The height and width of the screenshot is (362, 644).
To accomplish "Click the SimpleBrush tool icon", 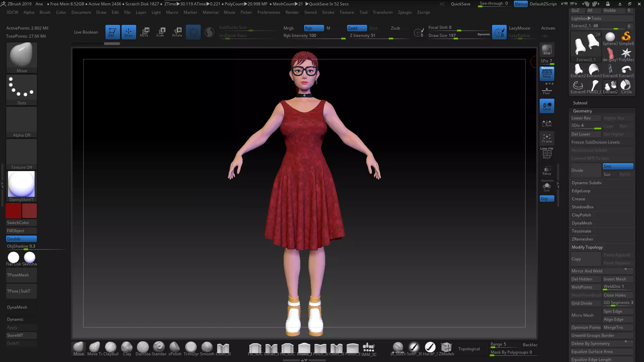I will tap(626, 39).
